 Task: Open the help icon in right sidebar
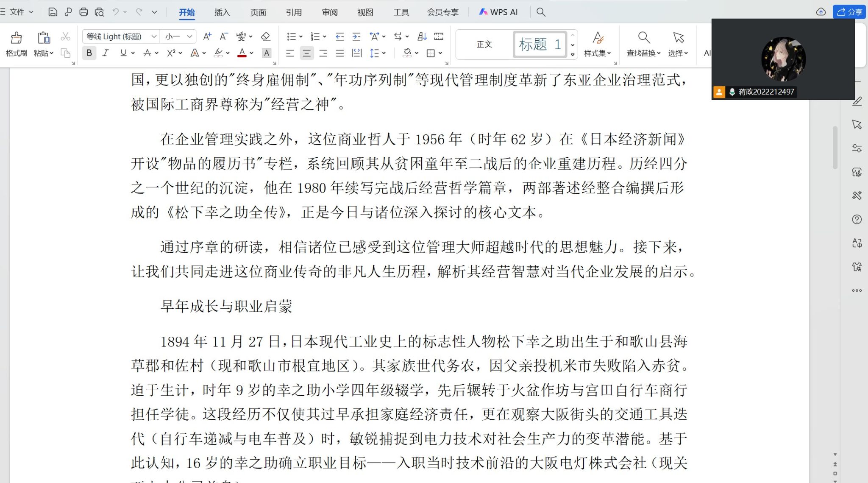[x=857, y=219]
